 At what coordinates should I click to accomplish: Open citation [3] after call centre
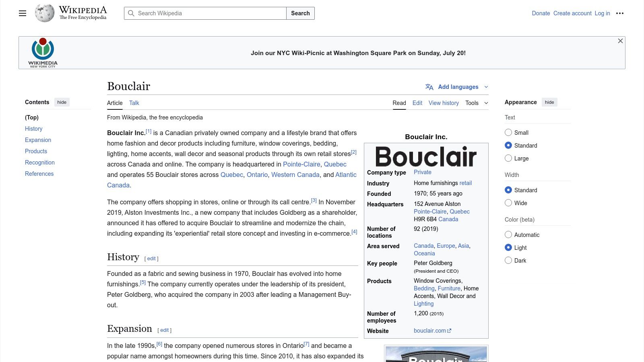(314, 200)
